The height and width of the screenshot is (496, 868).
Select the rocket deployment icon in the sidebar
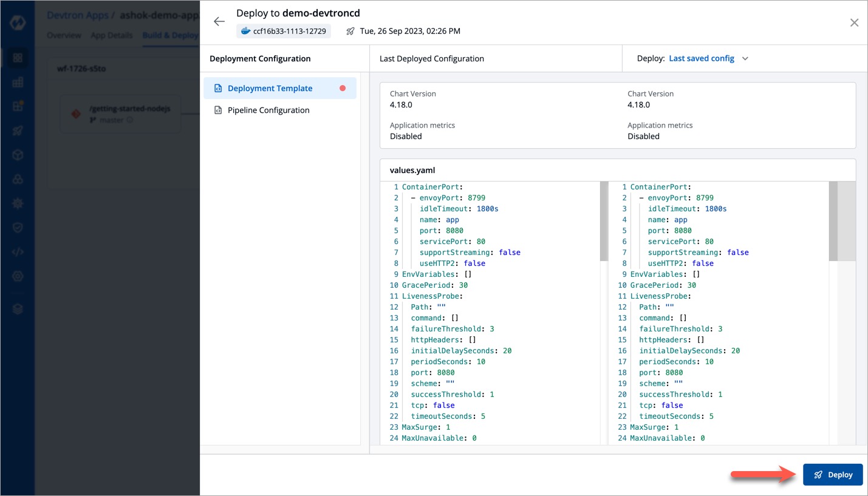tap(18, 131)
